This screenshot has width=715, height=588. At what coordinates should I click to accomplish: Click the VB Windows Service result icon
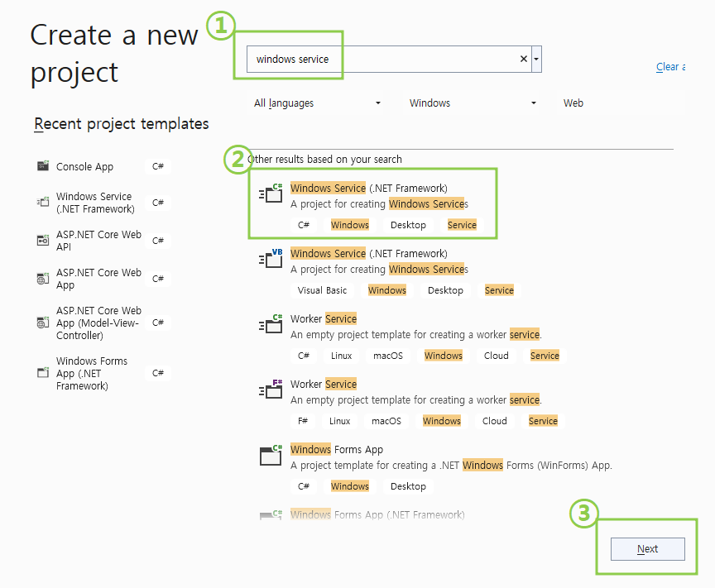coord(271,258)
